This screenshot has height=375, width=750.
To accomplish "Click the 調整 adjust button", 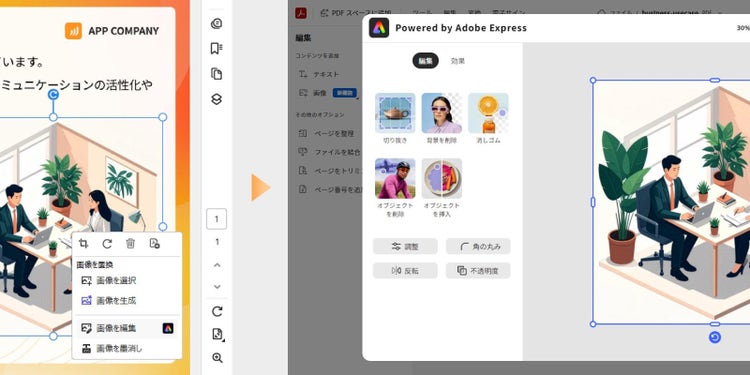I will pos(405,246).
